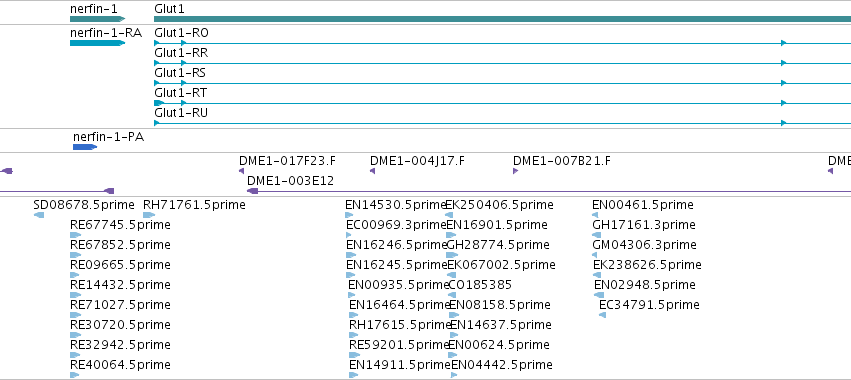Click EST EK067002.5prime

[x=501, y=264]
